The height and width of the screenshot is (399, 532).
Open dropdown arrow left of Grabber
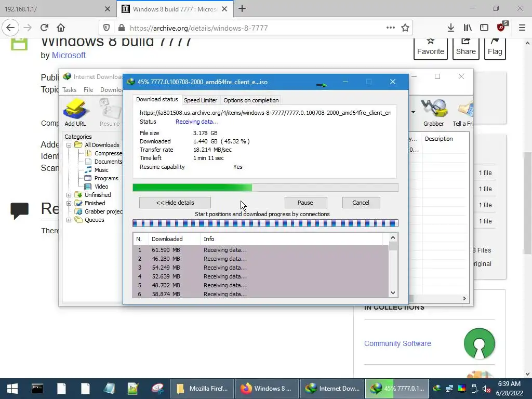coord(413,112)
